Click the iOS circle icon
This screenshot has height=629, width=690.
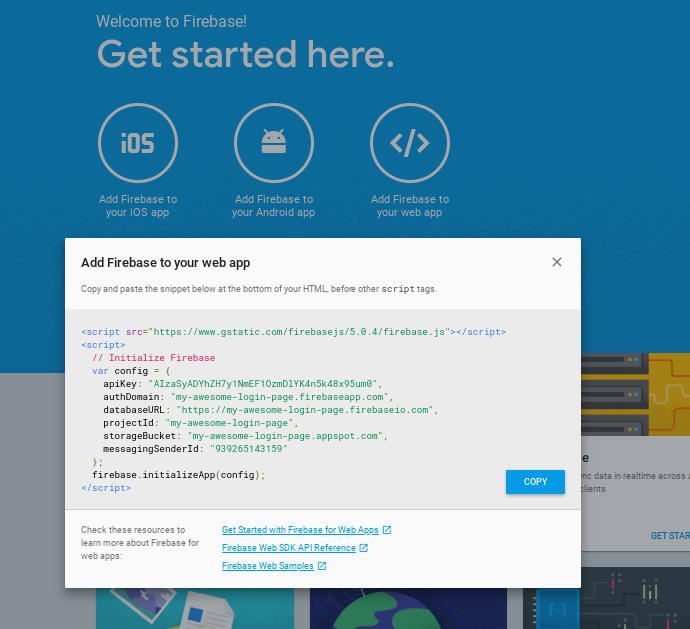tap(138, 143)
